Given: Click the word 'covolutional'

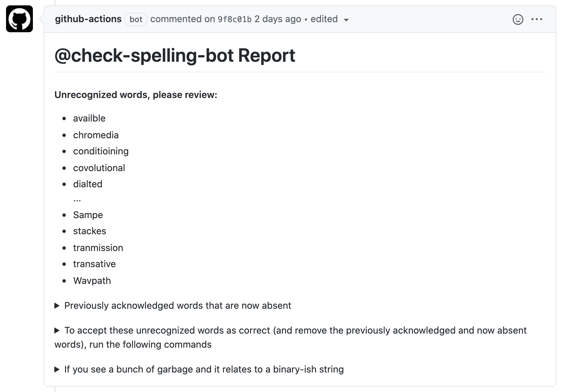Looking at the screenshot, I should 99,168.
